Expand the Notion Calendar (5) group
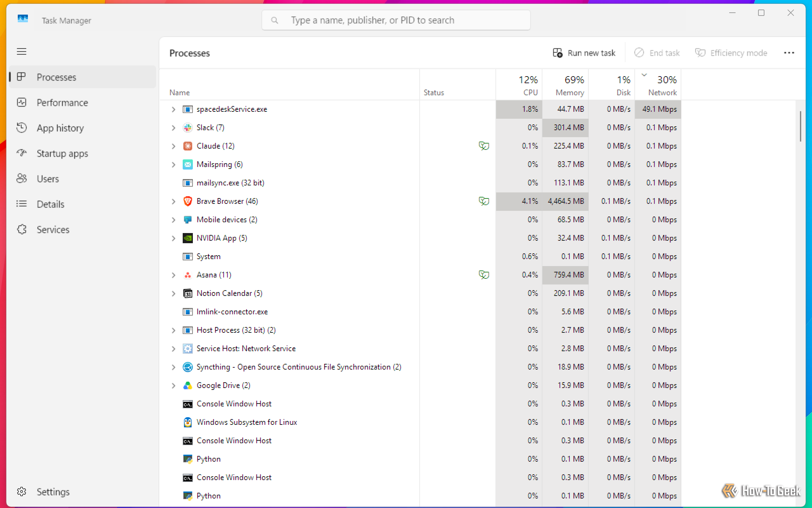Viewport: 812px width, 508px height. tap(174, 294)
